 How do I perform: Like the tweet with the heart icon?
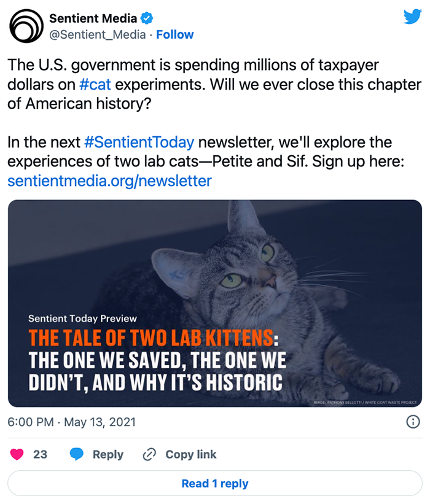pos(17,454)
